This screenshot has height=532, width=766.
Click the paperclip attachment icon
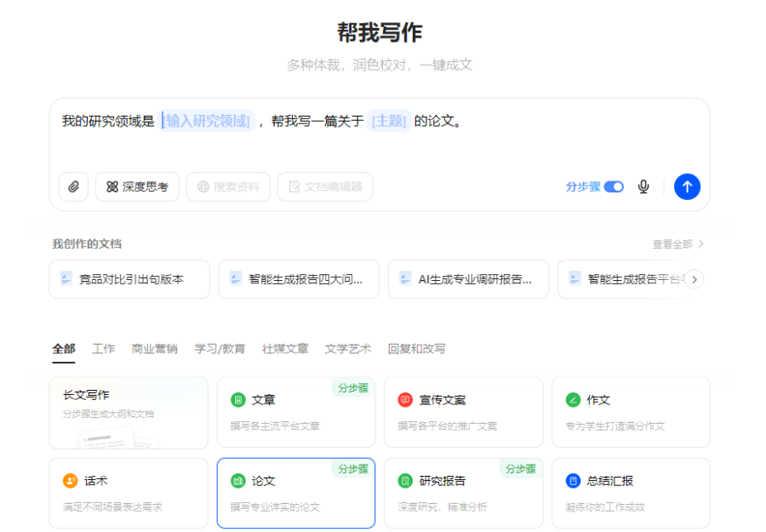(73, 186)
